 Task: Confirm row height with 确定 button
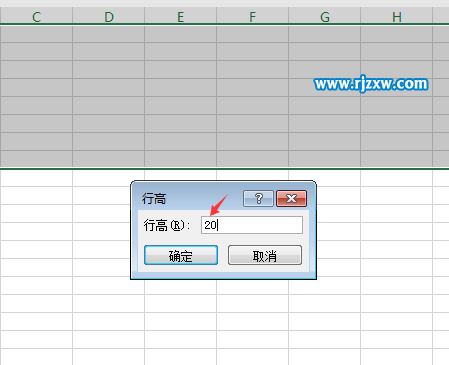click(x=181, y=255)
